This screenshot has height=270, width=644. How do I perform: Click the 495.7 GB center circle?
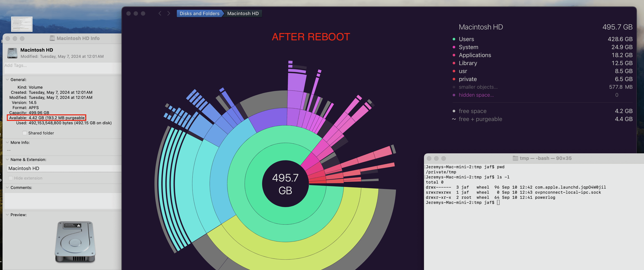point(285,184)
